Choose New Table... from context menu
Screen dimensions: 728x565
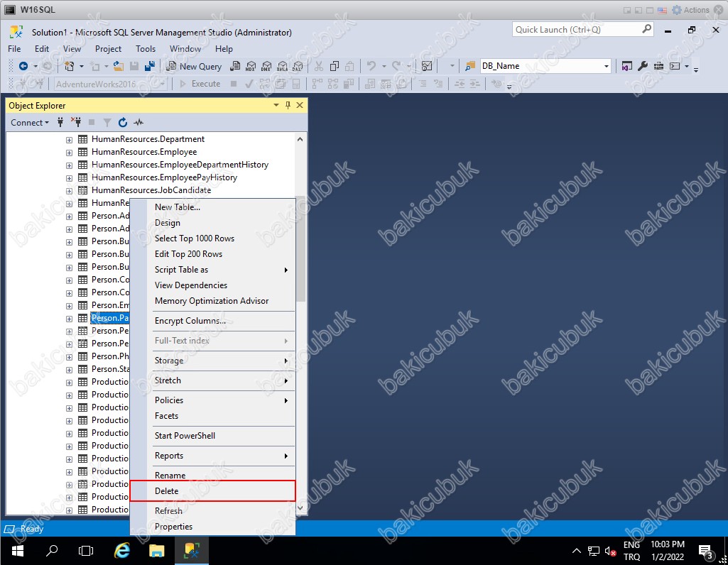212,207
